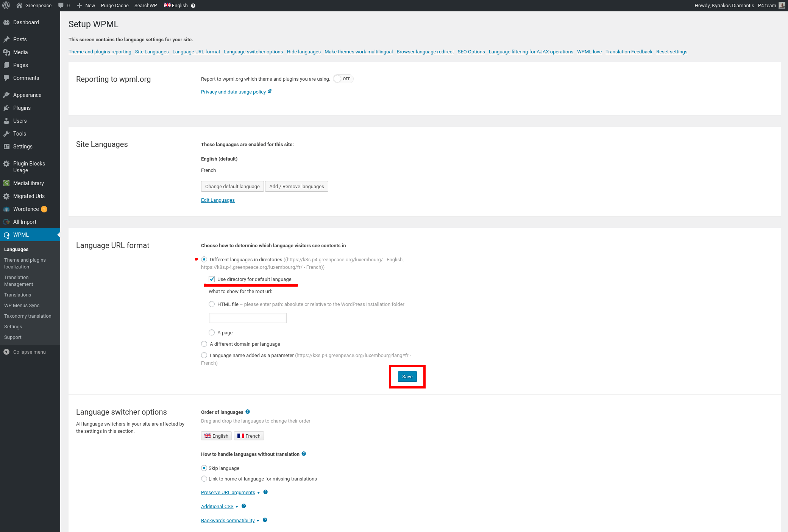Click the French language order chip
Image resolution: width=788 pixels, height=532 pixels.
[x=249, y=436]
